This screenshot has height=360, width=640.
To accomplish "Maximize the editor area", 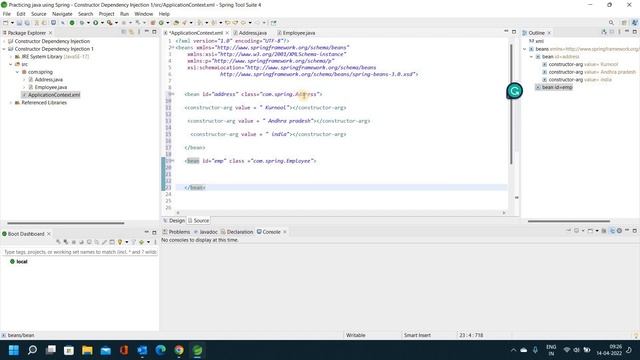I will tap(514, 32).
